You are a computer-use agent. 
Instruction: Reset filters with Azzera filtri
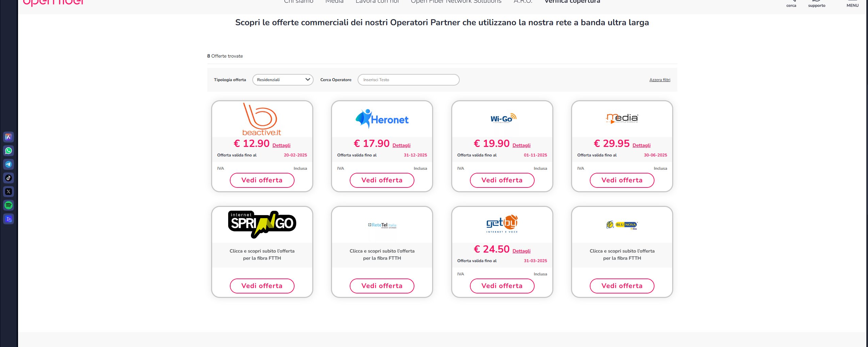click(660, 80)
